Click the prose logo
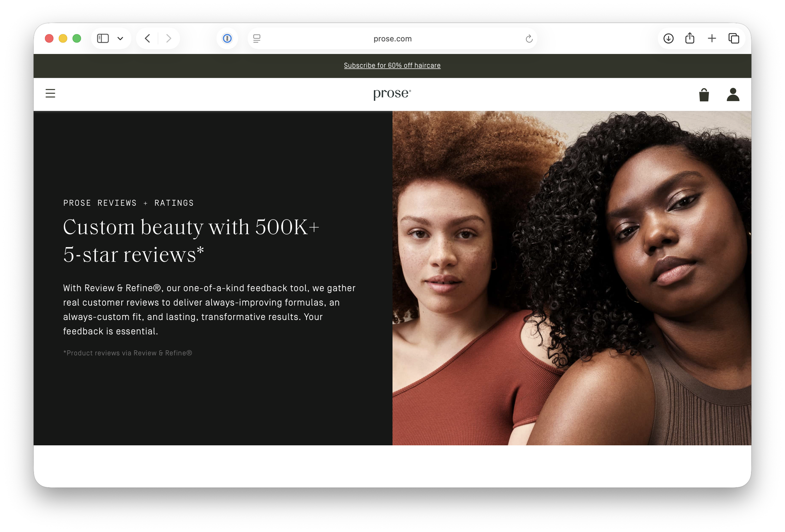The image size is (785, 532). [392, 94]
